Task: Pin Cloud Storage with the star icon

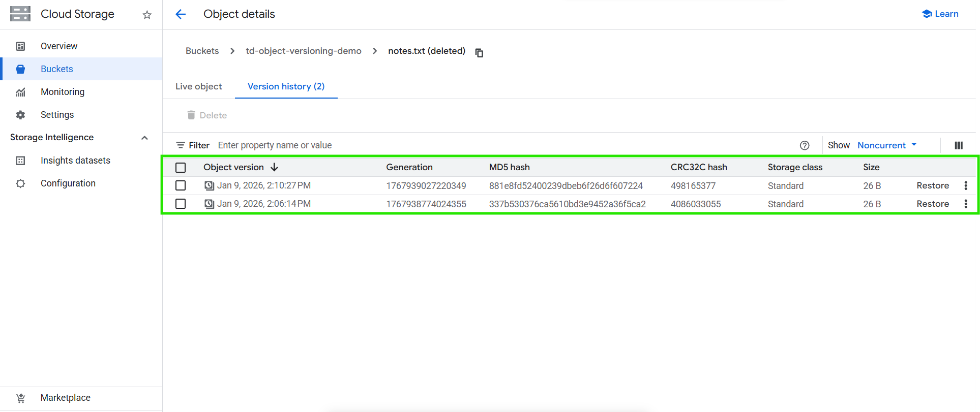Action: pyautogui.click(x=147, y=15)
